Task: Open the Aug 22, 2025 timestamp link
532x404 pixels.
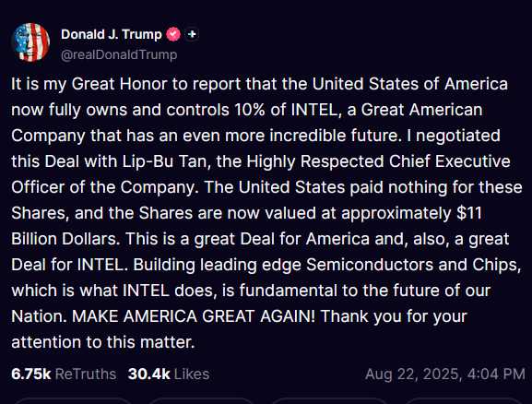Action: pos(445,374)
